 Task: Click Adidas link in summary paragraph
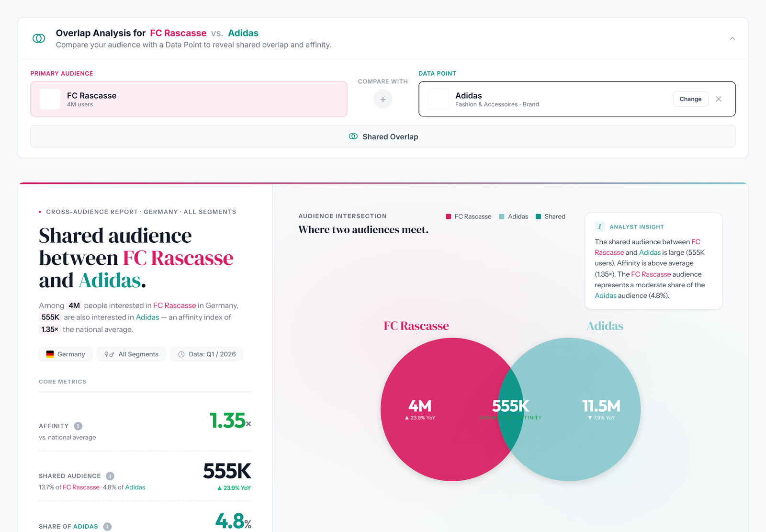pos(147,317)
